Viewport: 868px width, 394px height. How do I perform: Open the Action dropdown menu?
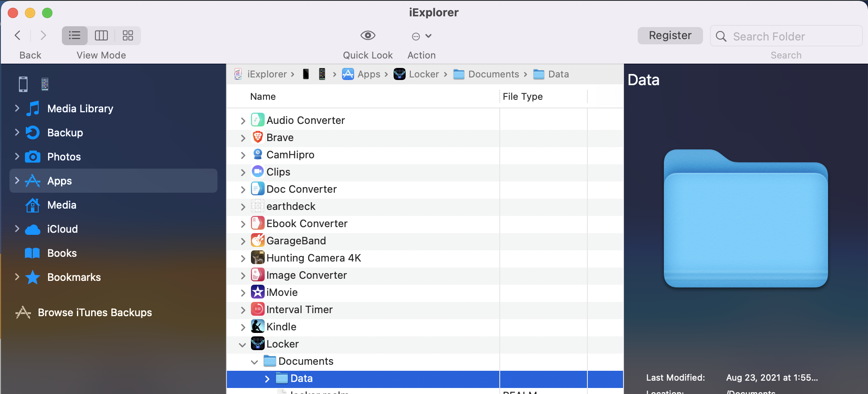click(x=422, y=36)
